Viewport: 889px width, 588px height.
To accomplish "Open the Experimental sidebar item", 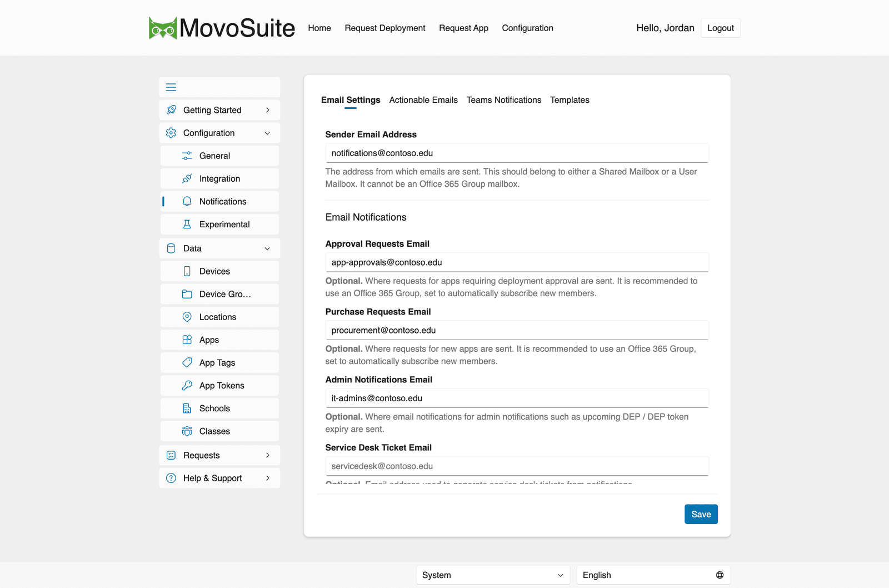I will (x=220, y=224).
